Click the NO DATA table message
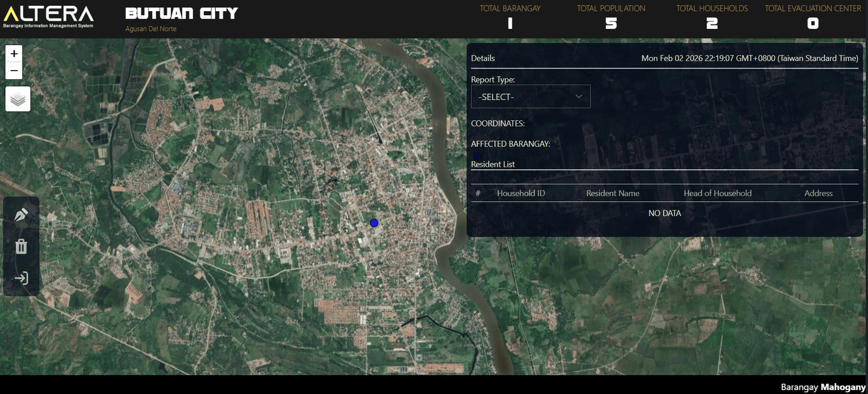 665,213
